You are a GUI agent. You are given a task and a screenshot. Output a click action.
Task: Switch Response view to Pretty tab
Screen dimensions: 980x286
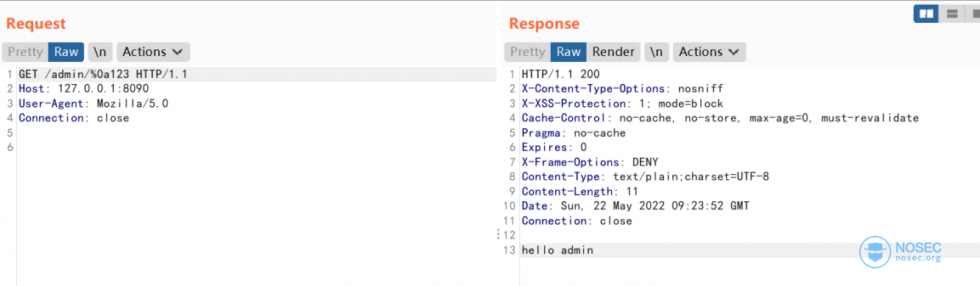coord(528,52)
